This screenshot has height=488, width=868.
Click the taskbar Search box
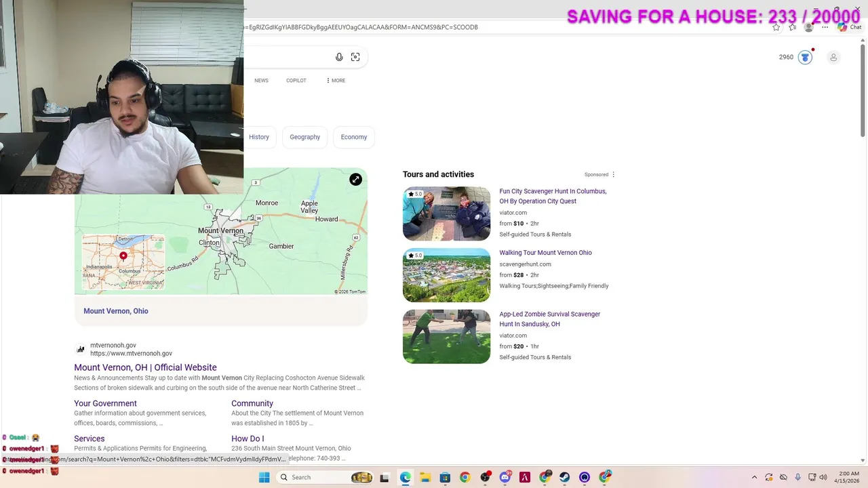324,477
